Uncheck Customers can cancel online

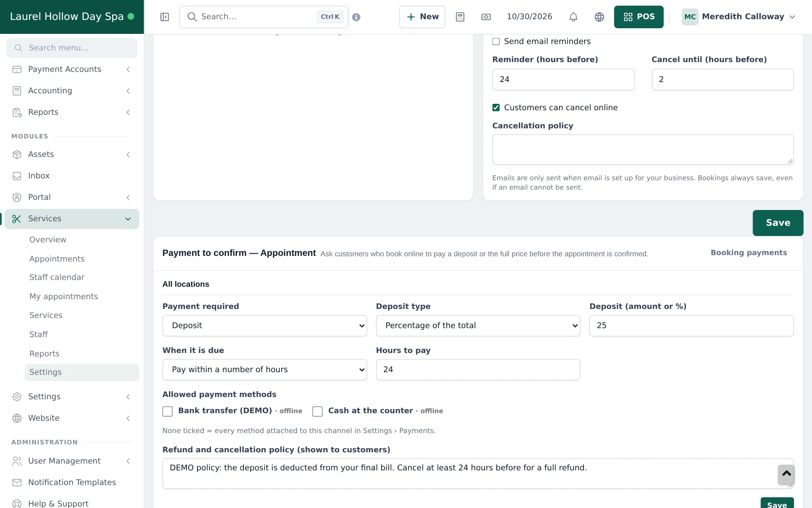[496, 108]
